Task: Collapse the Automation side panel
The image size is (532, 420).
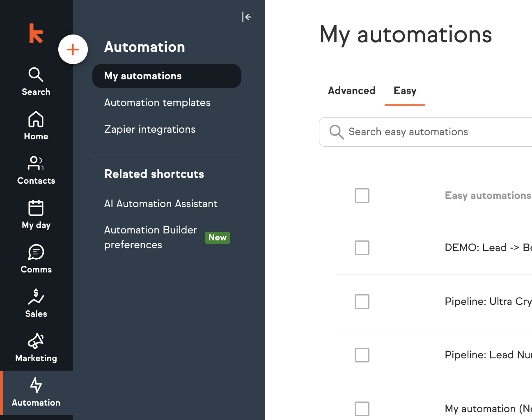Action: coord(246,17)
